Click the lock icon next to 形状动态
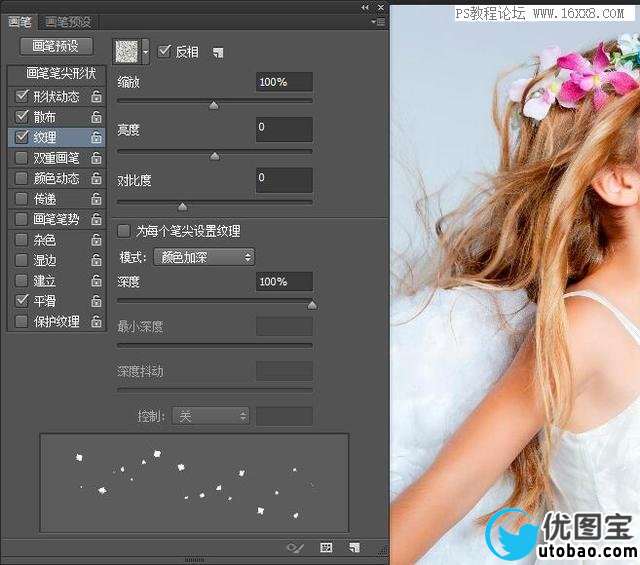 coord(96,97)
